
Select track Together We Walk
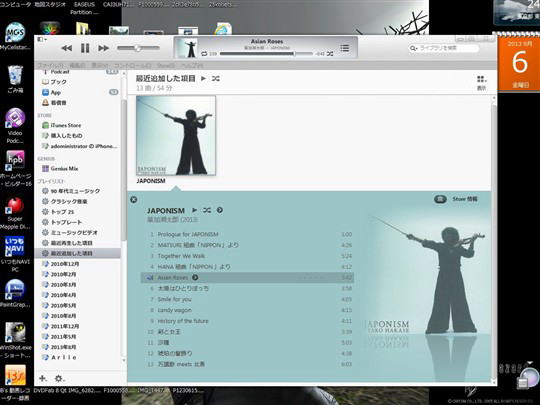click(x=181, y=256)
